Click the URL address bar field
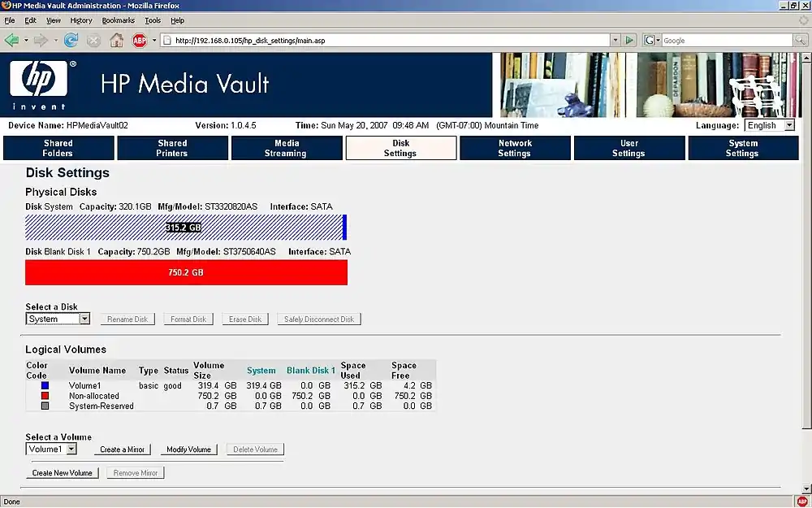Screen dimensions: 812x508 tap(390, 40)
